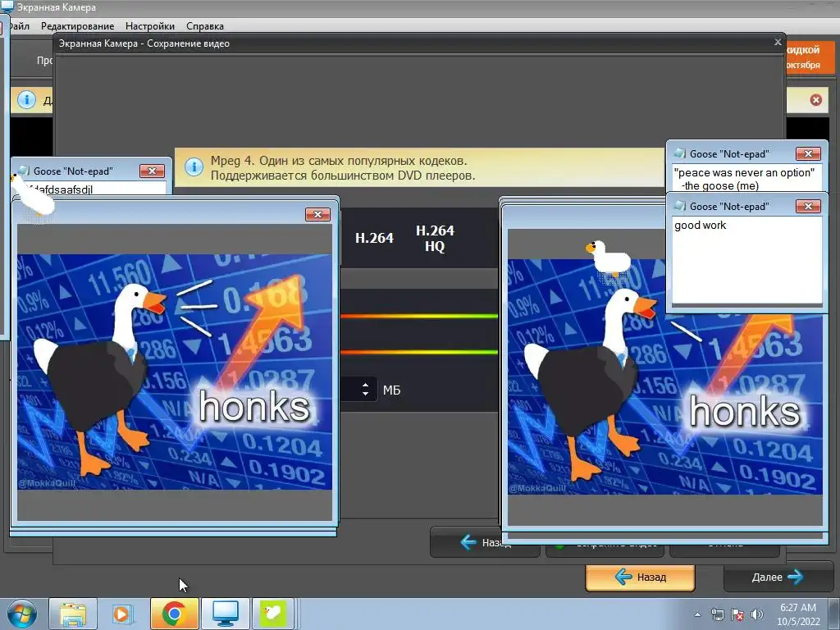The height and width of the screenshot is (630, 840).
Task: Close the Goose Not-epad window containing dafdsaafsdjl
Action: [152, 171]
